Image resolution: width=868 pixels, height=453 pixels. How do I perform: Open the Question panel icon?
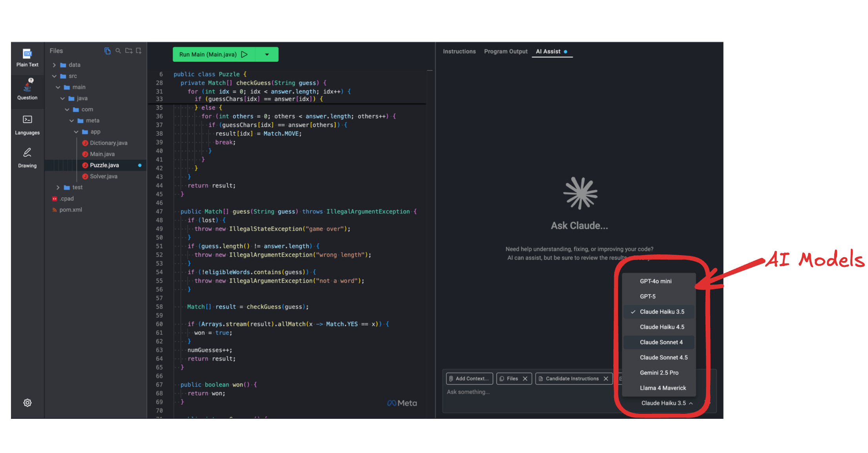[x=27, y=89]
